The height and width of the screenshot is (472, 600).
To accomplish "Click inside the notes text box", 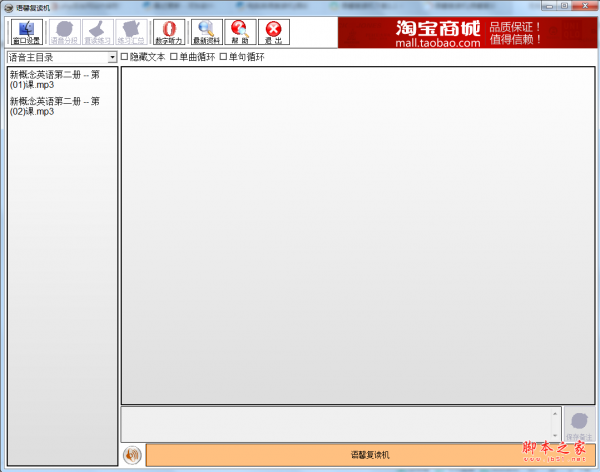I will click(337, 425).
